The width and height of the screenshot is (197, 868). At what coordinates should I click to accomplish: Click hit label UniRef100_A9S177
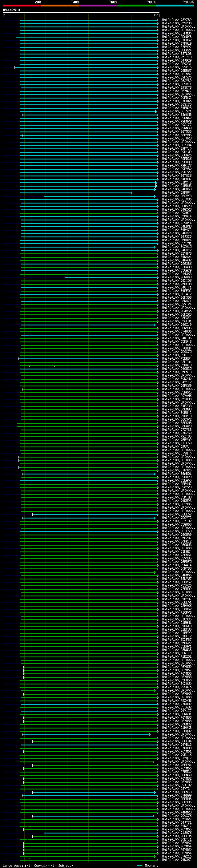click(177, 125)
